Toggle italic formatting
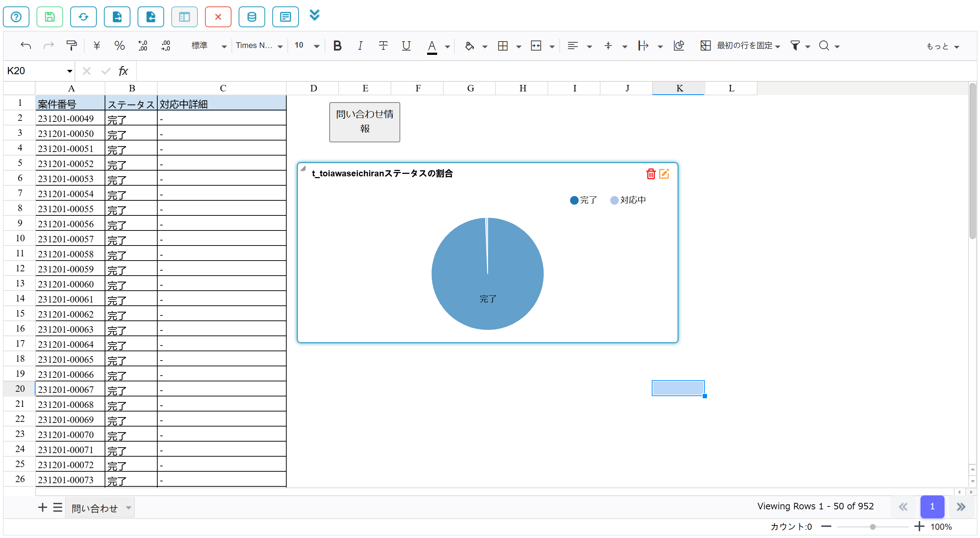980x538 pixels. pos(360,46)
